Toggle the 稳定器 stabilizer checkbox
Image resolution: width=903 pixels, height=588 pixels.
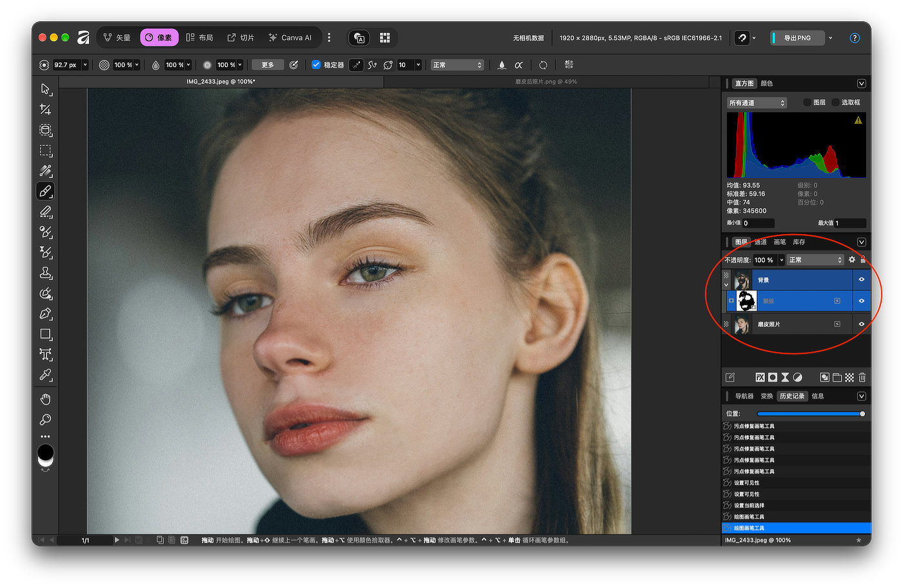pyautogui.click(x=316, y=65)
